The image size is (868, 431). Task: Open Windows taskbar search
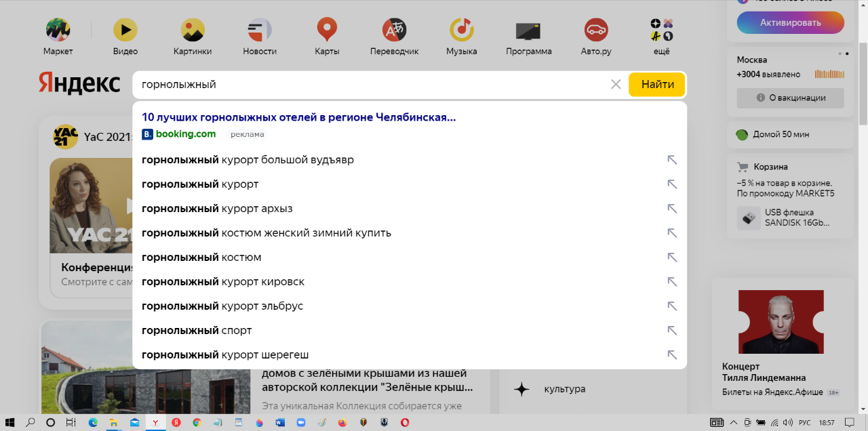click(x=31, y=422)
